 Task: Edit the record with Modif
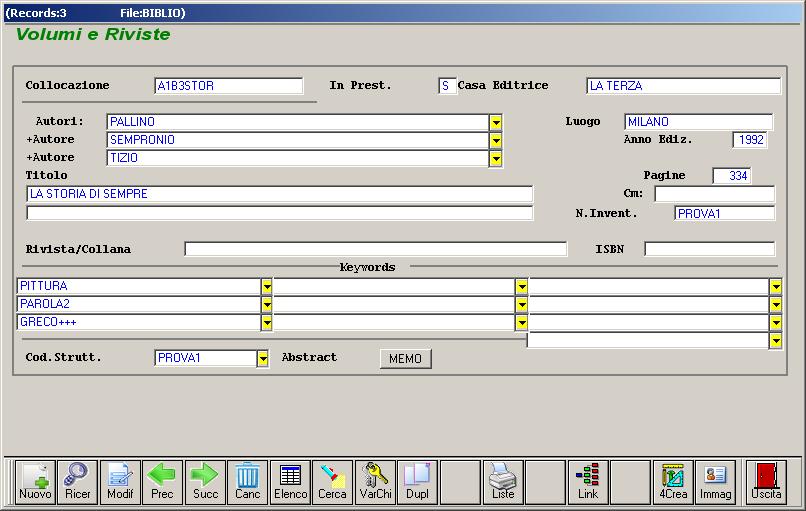tap(120, 482)
